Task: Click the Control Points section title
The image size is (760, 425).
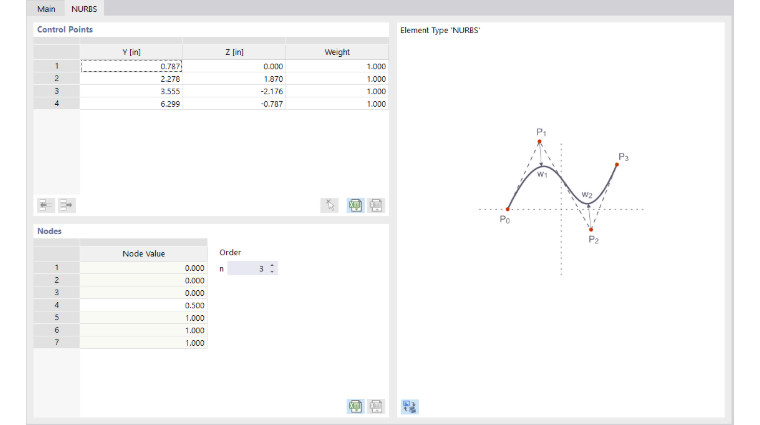Action: tap(65, 30)
